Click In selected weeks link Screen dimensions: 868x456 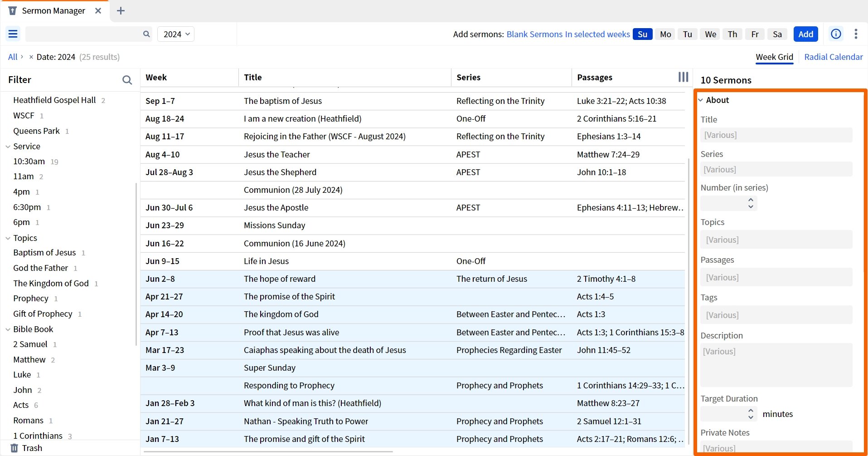[597, 34]
